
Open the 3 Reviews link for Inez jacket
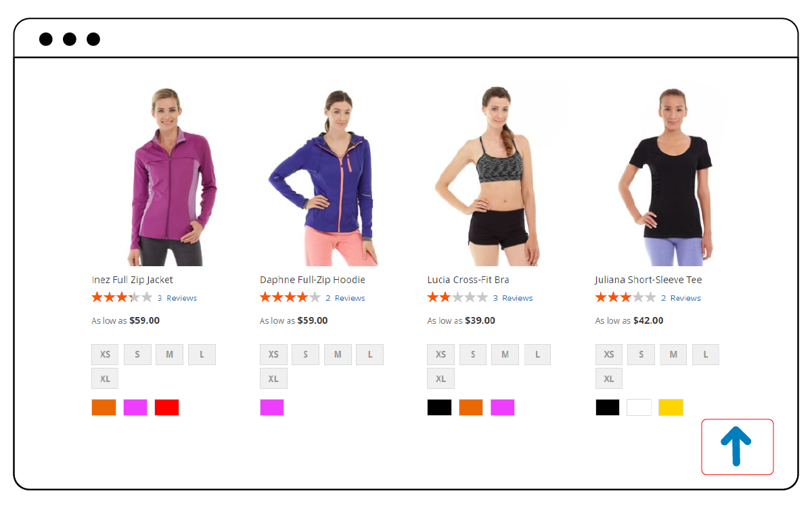(x=177, y=298)
